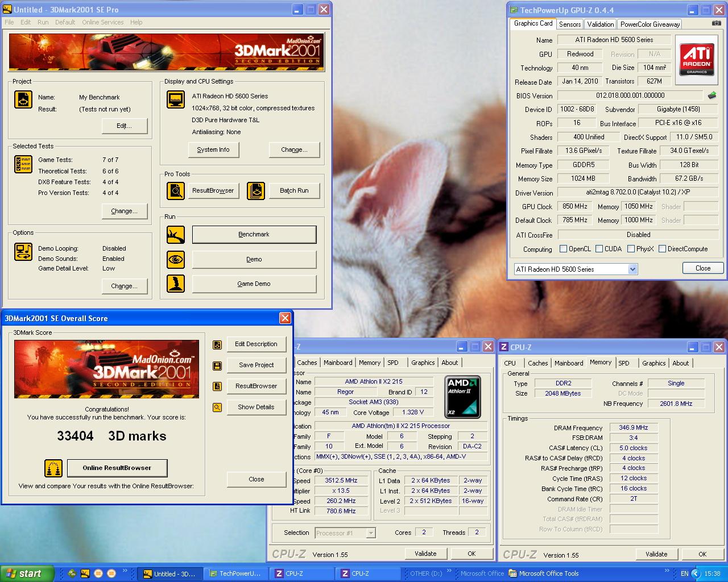The width and height of the screenshot is (728, 582).
Task: Click the GPU Name field in GPU-Z
Action: [x=614, y=40]
